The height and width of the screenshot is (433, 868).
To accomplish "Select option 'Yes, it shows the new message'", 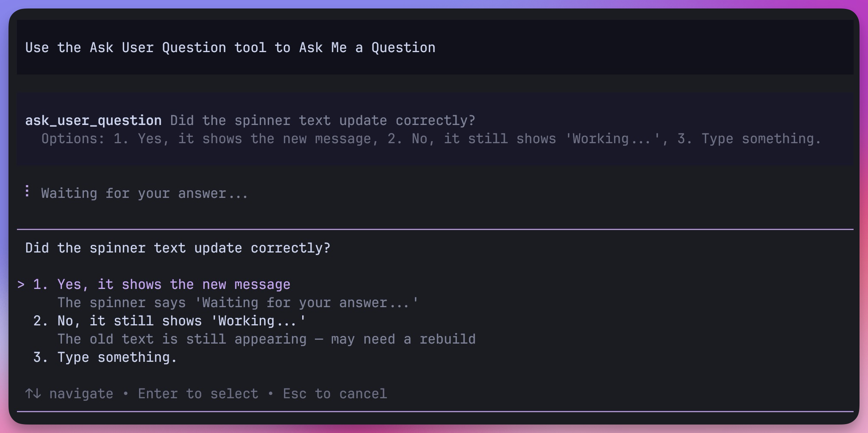I will pos(174,285).
